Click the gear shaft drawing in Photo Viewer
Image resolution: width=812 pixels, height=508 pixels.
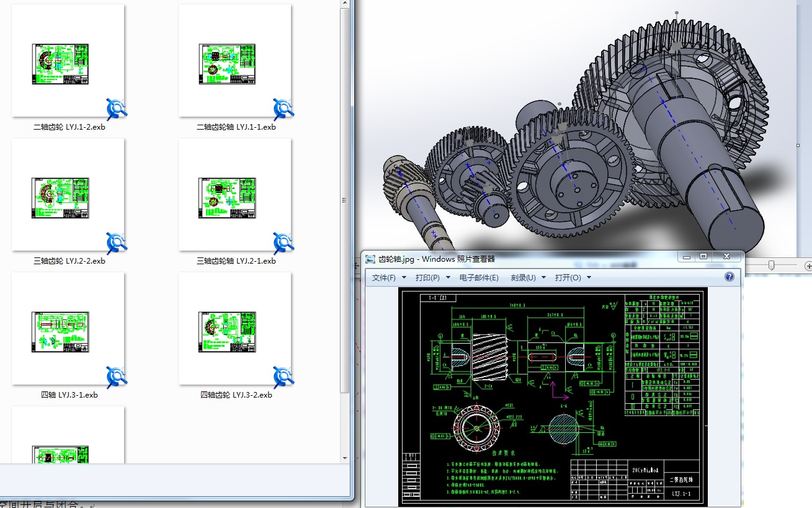click(x=553, y=397)
